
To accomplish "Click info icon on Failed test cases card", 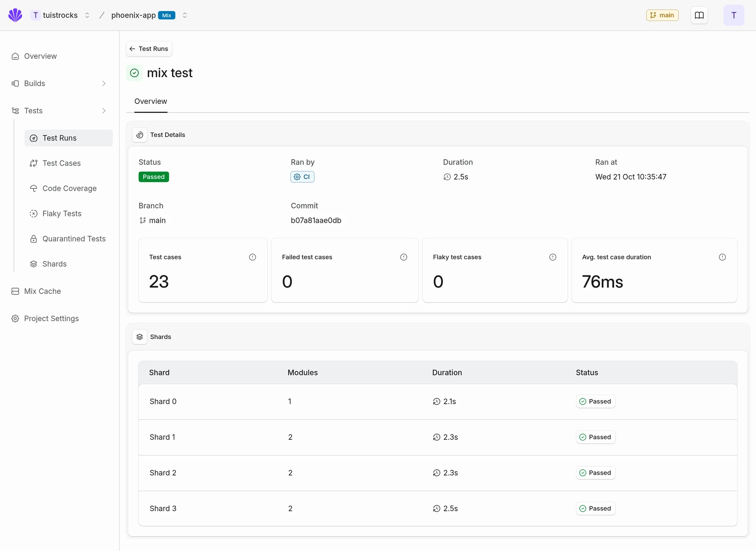I will [404, 257].
